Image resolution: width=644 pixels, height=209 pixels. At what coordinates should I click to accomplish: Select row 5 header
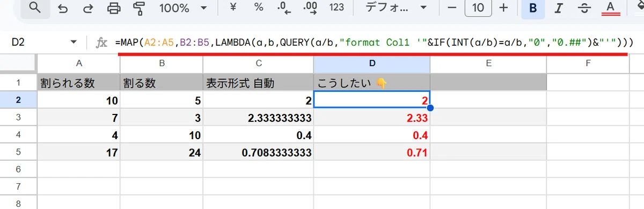[18, 152]
